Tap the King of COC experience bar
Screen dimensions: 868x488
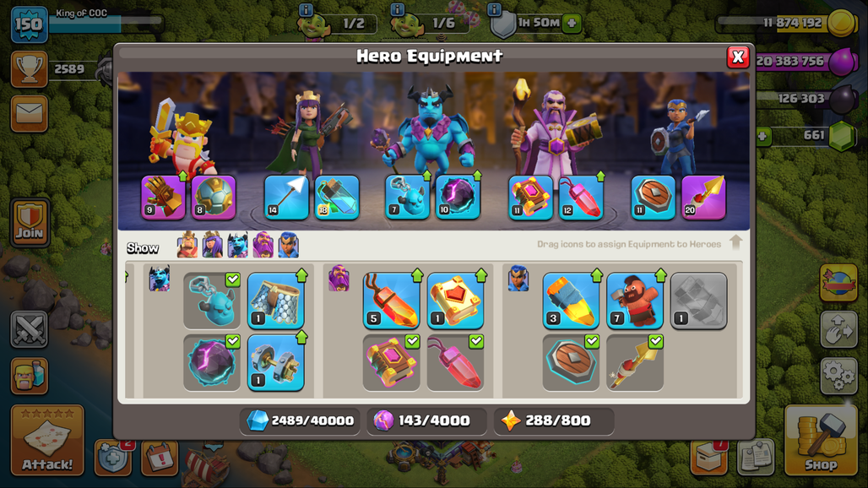tap(106, 24)
